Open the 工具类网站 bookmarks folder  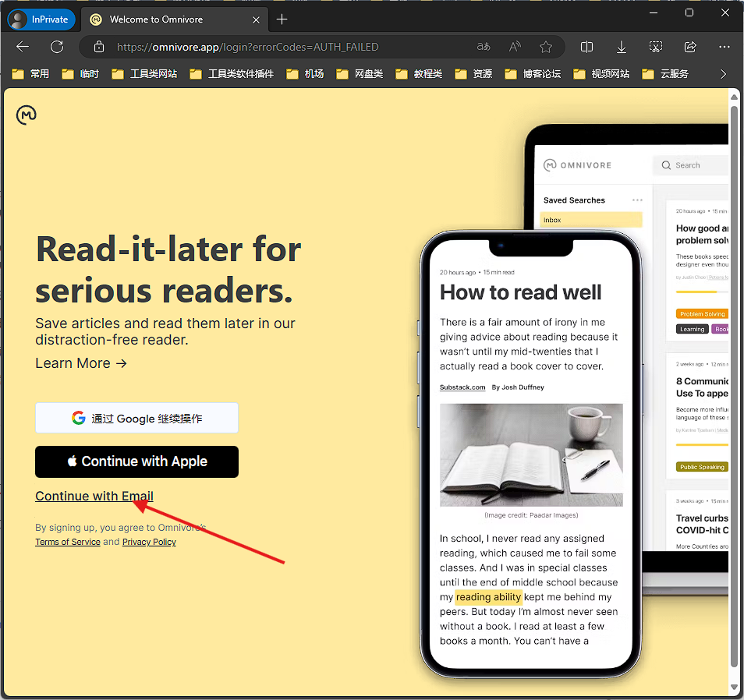click(144, 74)
